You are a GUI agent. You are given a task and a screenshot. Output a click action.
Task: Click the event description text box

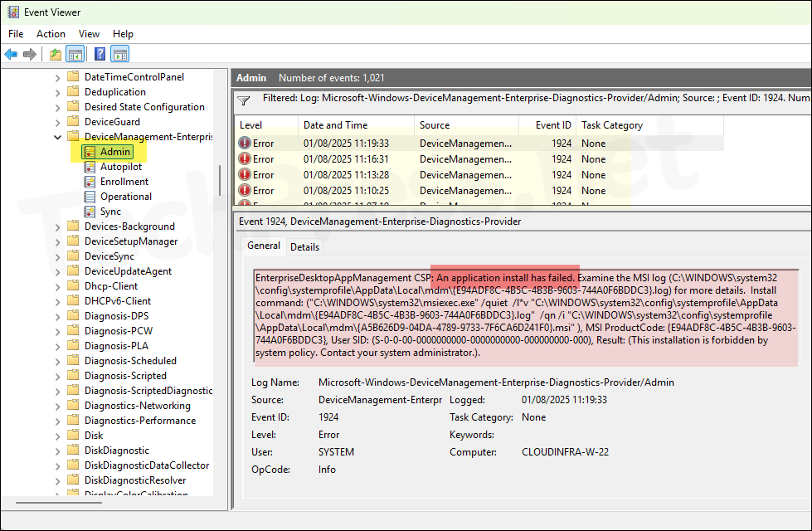tap(526, 315)
